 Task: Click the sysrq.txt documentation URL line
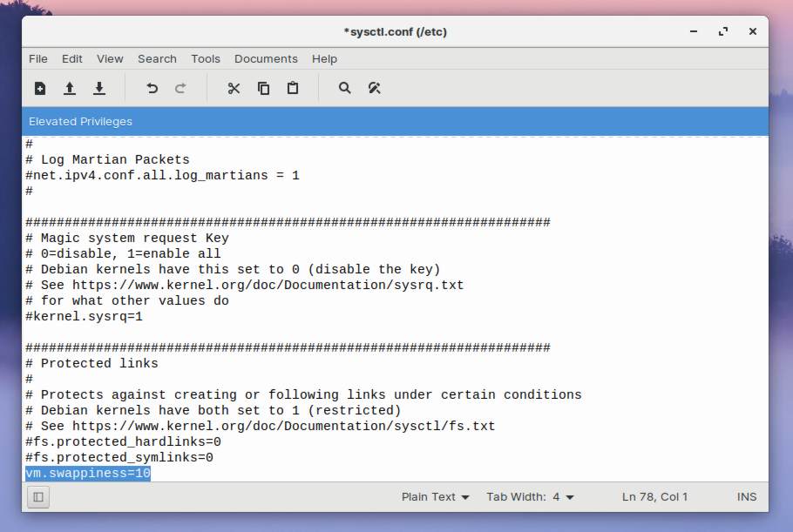coord(245,286)
